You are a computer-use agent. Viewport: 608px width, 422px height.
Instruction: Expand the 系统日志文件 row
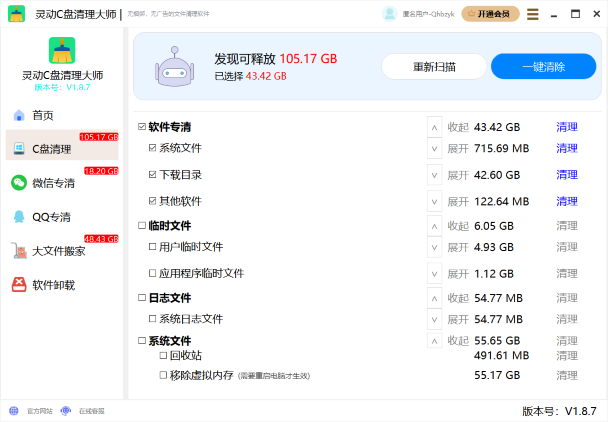[x=434, y=320]
